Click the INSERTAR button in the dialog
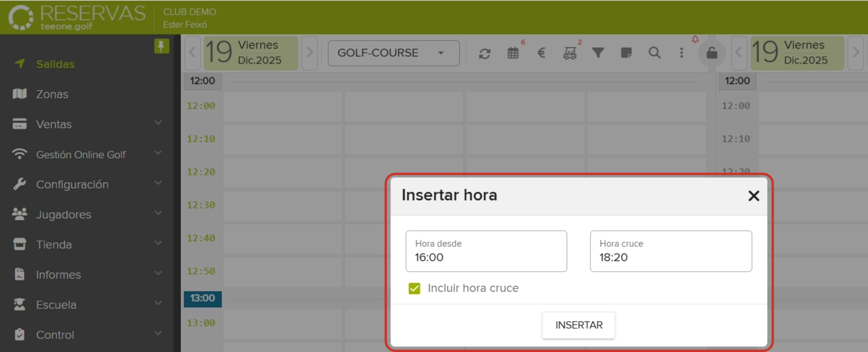The height and width of the screenshot is (352, 868). [578, 325]
